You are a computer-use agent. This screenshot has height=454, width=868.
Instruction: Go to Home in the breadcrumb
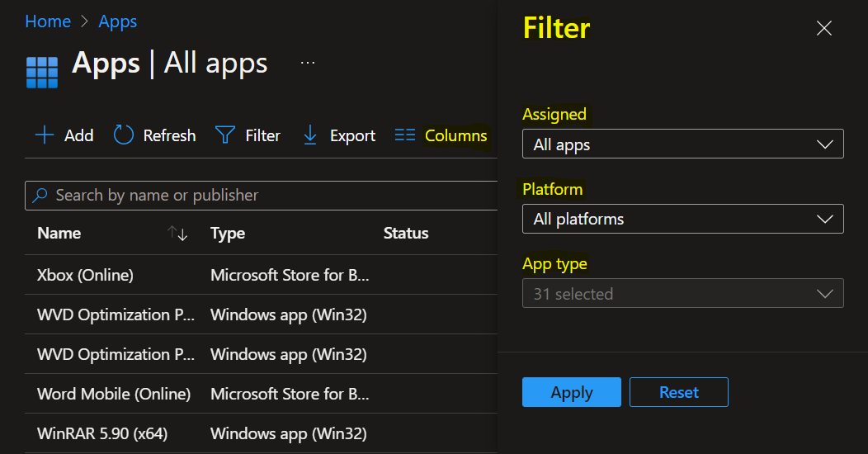[x=48, y=21]
